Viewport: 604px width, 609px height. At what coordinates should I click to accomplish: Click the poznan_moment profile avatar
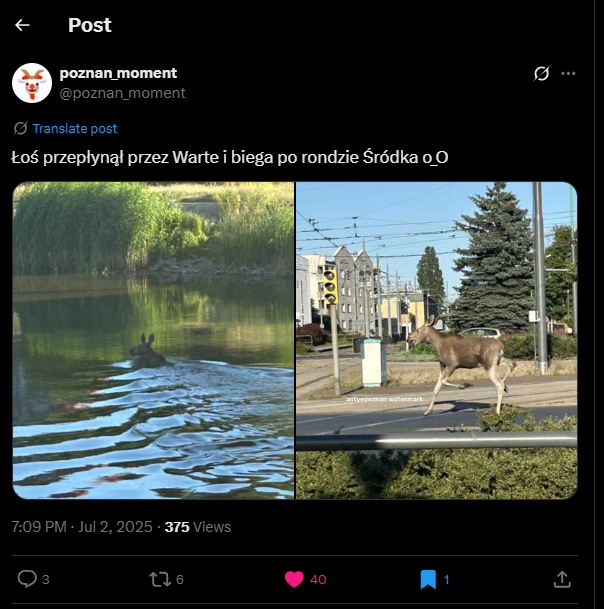coord(32,82)
